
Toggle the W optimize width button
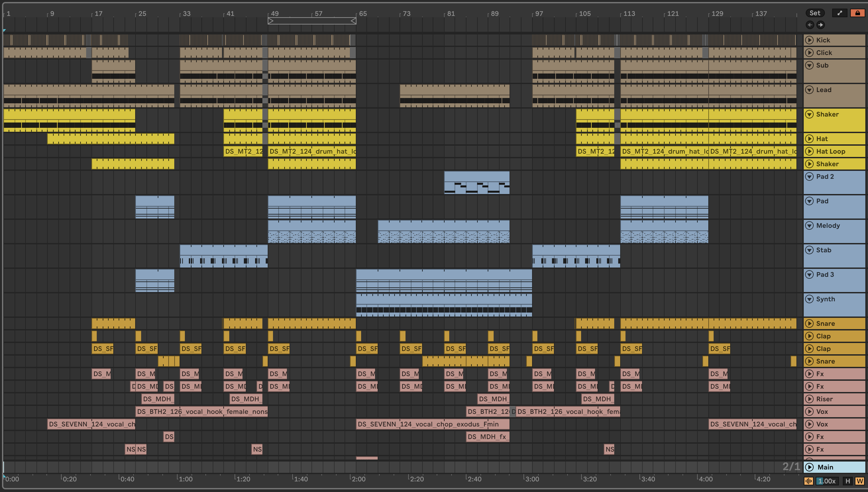(859, 481)
